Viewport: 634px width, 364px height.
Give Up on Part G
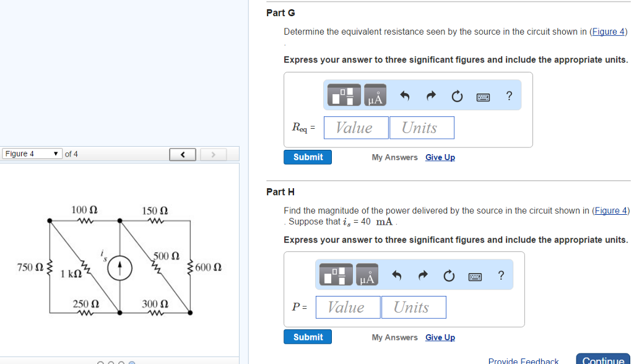[440, 157]
